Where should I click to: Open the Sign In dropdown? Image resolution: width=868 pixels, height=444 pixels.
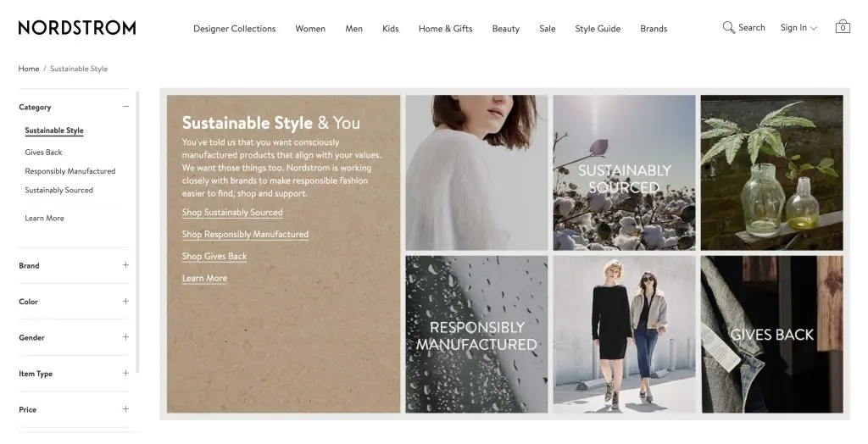(x=798, y=28)
